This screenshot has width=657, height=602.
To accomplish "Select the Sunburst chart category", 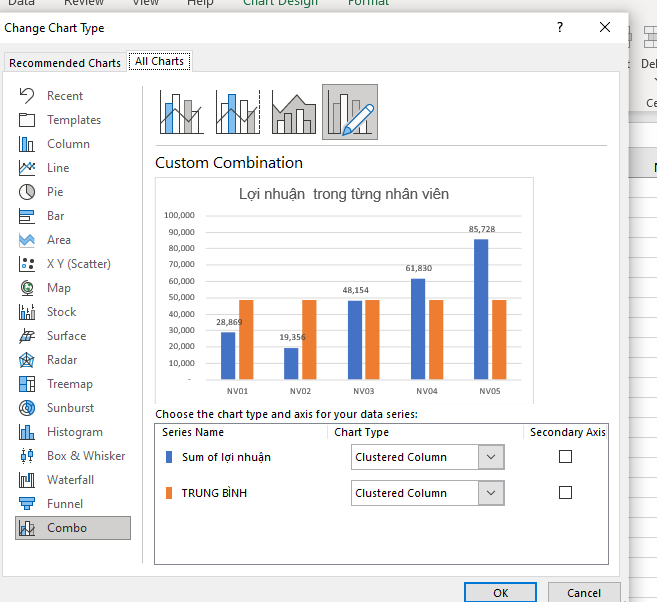I will 69,408.
